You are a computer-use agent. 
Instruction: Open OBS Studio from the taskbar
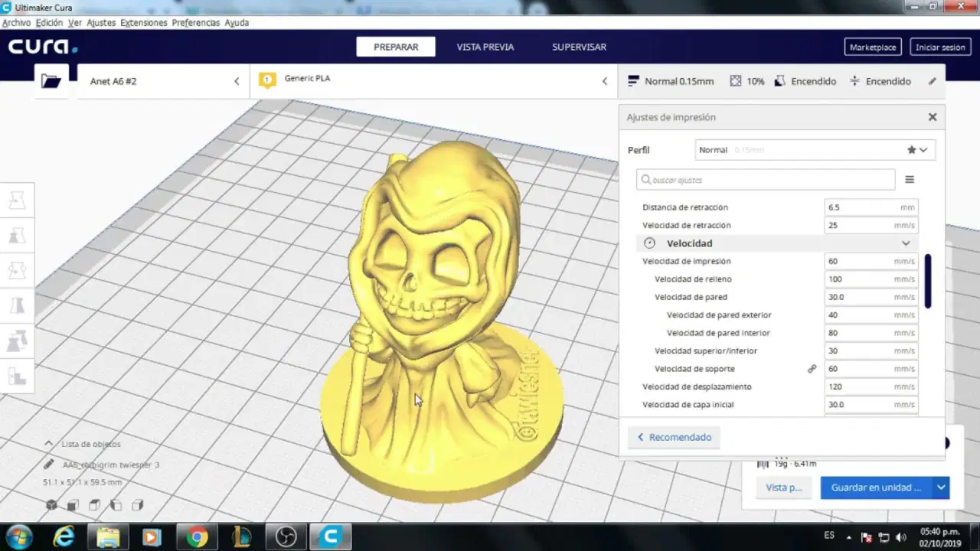[286, 537]
